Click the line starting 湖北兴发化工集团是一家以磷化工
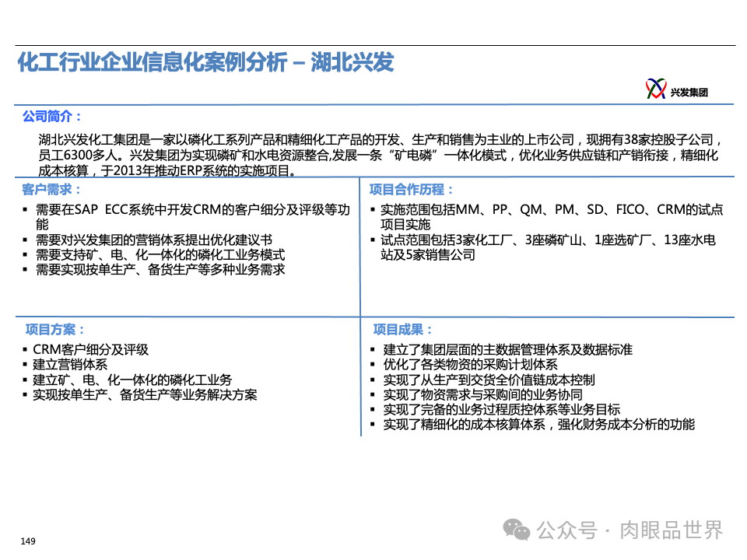 click(381, 139)
